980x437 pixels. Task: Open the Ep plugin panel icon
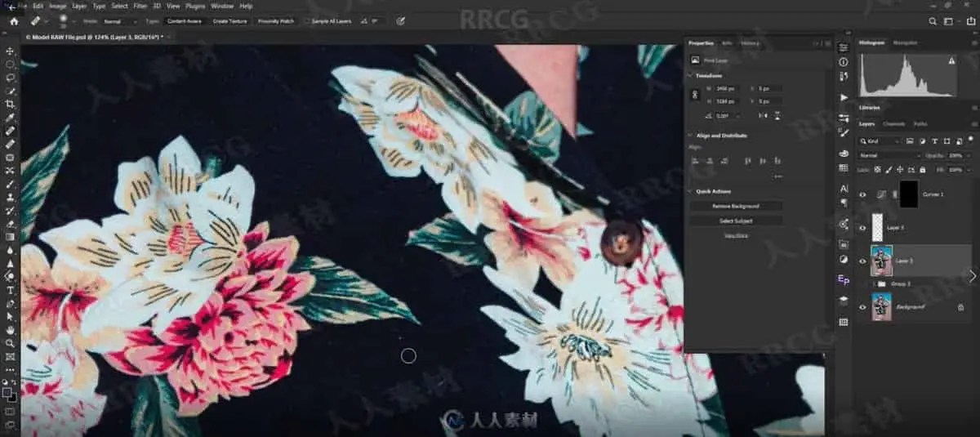(844, 279)
